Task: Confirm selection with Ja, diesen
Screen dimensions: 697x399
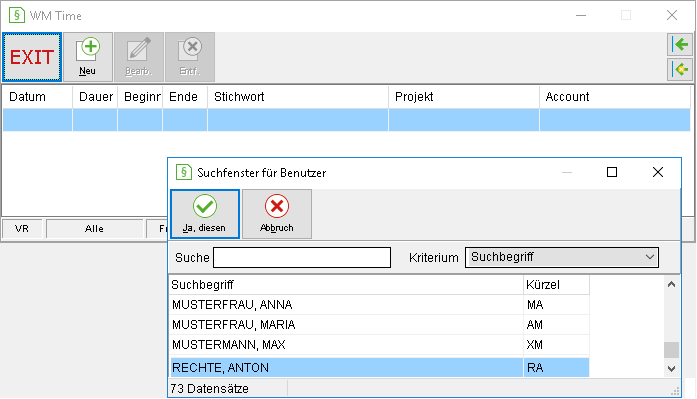Action: [205, 214]
